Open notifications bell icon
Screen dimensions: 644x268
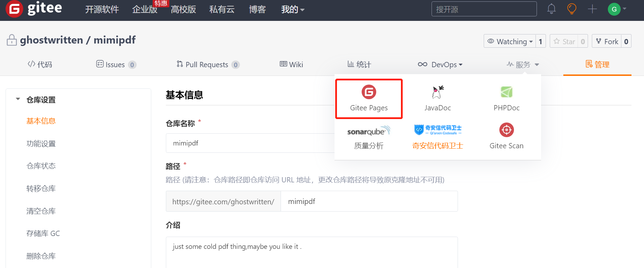tap(552, 9)
